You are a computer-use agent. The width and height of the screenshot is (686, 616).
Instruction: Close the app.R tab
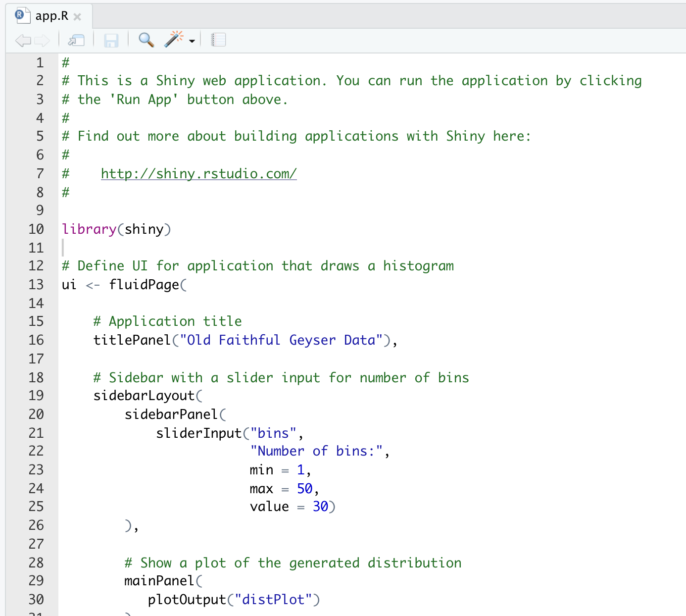coord(77,17)
